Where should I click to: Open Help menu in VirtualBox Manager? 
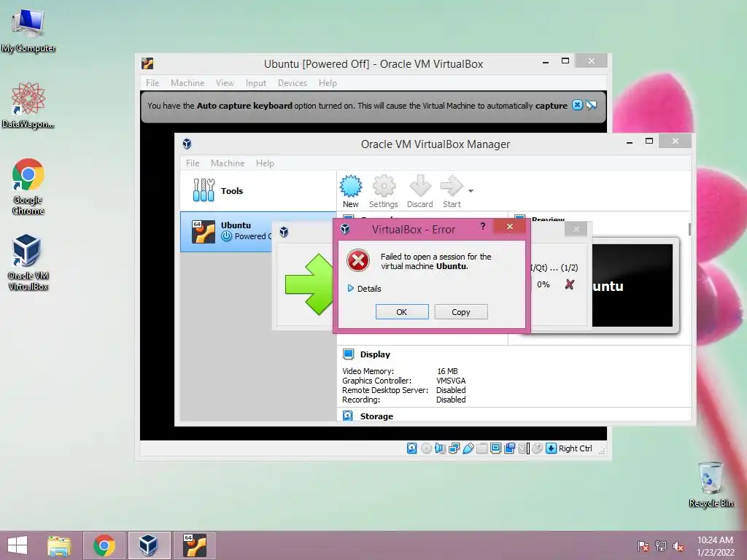(265, 163)
